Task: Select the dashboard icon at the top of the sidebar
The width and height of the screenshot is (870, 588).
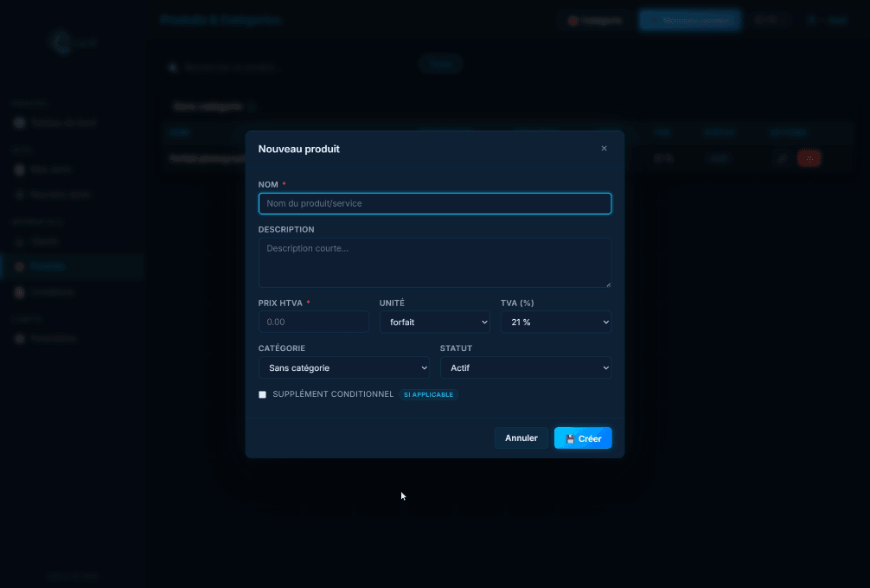Action: coord(19,122)
